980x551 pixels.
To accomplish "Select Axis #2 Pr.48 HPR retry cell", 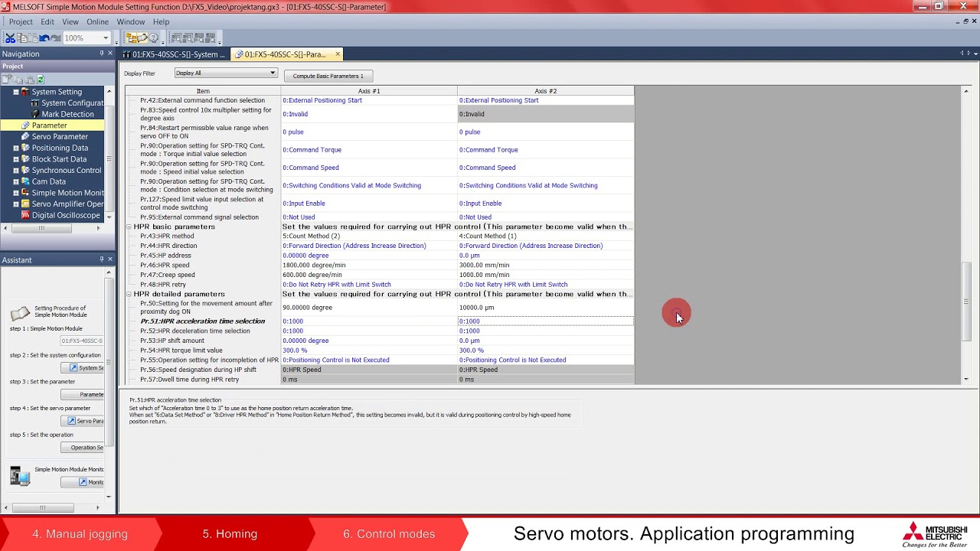I will [x=545, y=284].
